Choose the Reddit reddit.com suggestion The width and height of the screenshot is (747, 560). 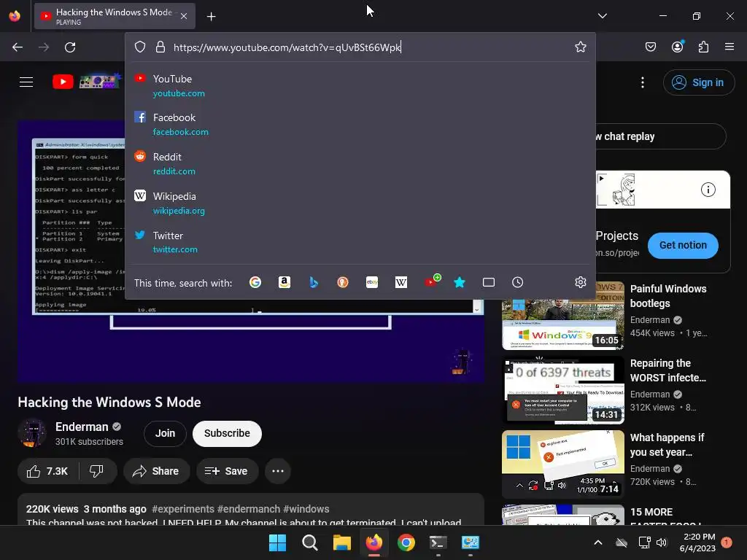pyautogui.click(x=360, y=164)
